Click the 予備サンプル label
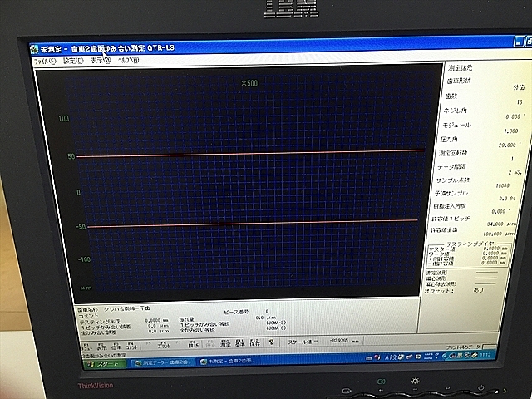The image size is (532, 399). point(451,194)
